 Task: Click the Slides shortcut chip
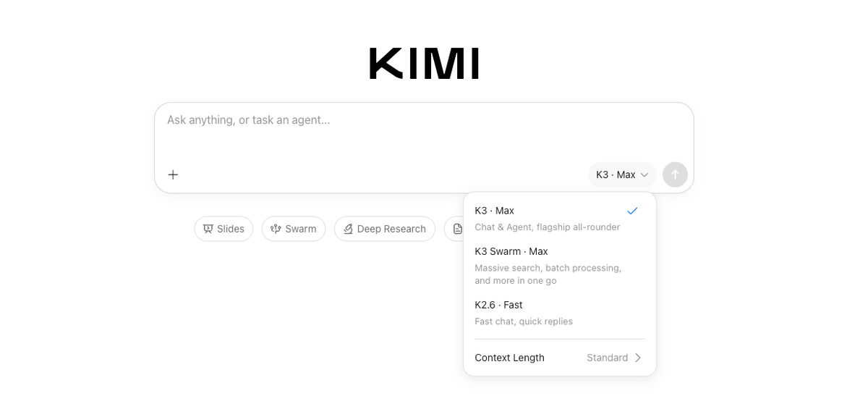tap(224, 229)
